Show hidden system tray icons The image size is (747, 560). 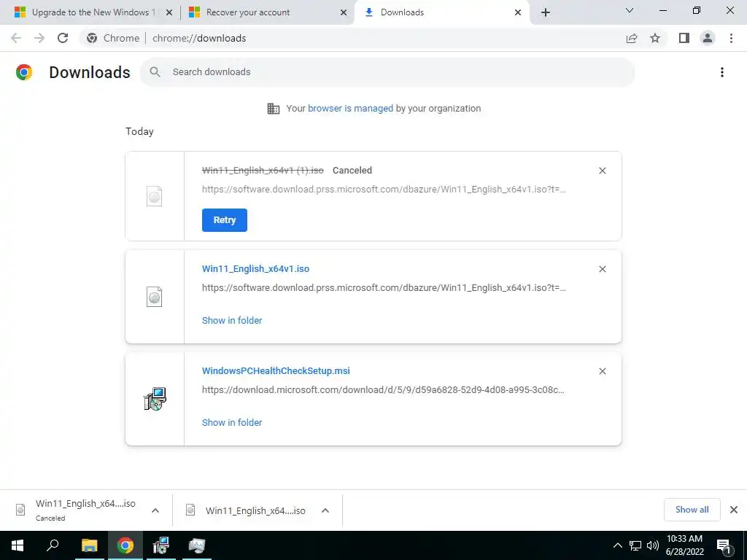click(x=617, y=545)
